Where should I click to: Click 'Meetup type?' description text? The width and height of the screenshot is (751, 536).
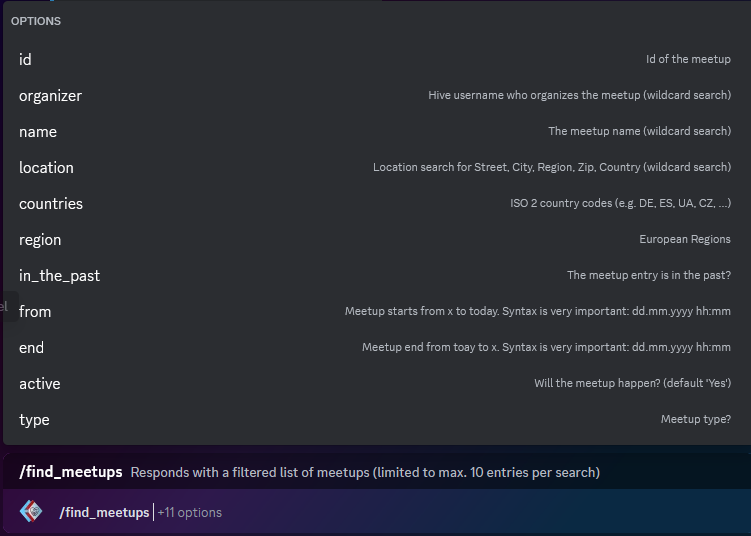pos(696,419)
